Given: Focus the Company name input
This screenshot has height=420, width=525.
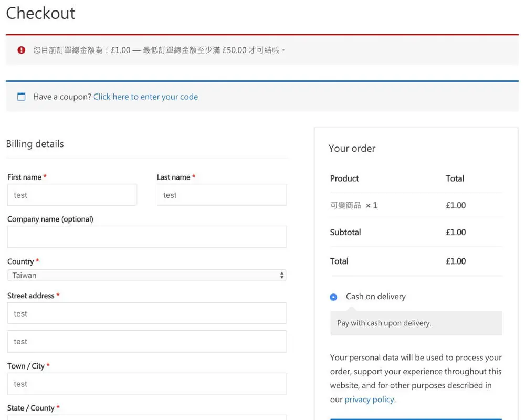Looking at the screenshot, I should tap(146, 237).
